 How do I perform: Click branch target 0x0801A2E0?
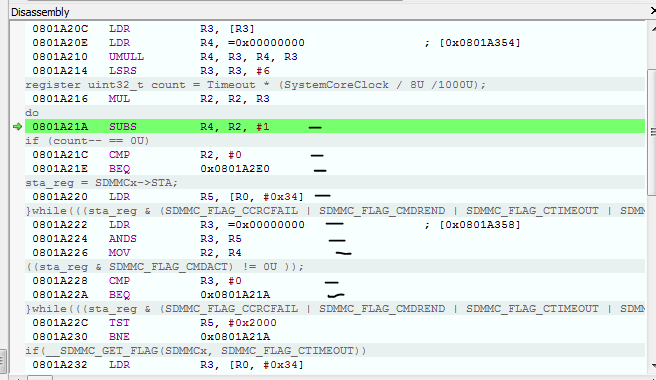tap(235, 169)
